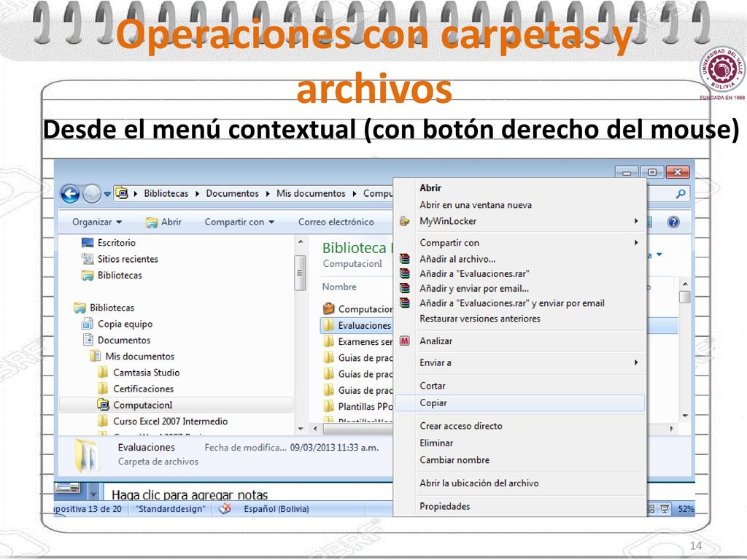Click the notes field Haga clic para agregar notas
This screenshot has height=560, width=747.
pos(190,495)
